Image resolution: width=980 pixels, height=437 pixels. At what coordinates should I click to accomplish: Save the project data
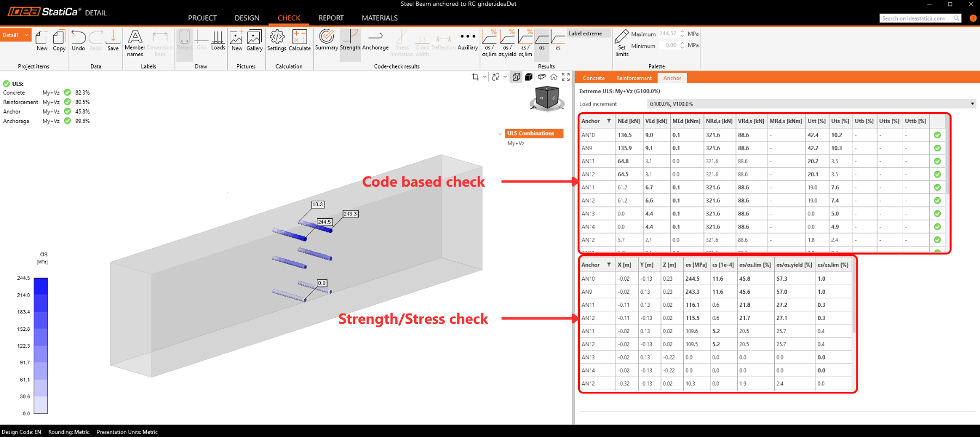[113, 41]
